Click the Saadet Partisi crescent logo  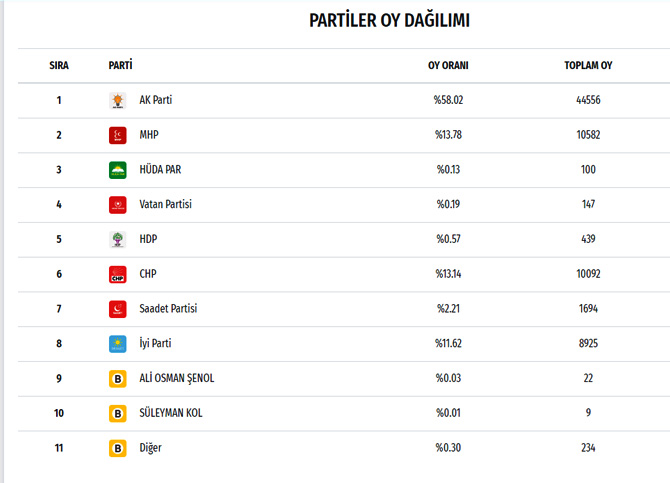(118, 309)
